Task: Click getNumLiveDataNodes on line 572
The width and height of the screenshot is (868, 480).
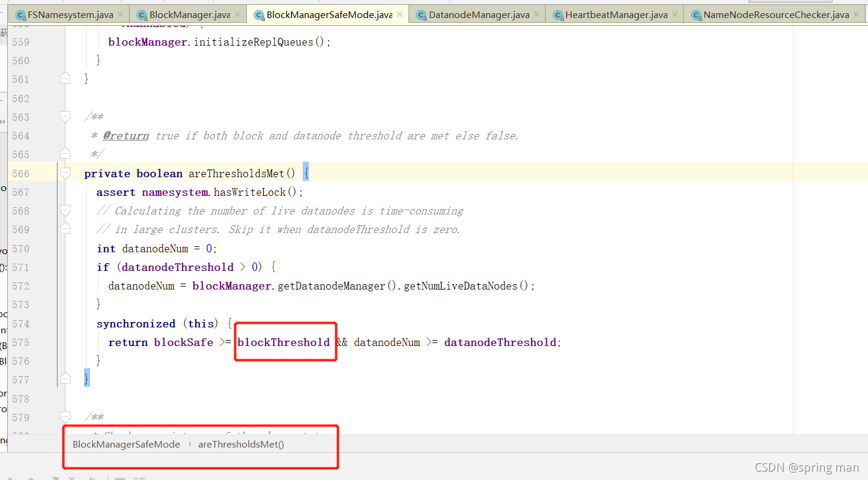Action: tap(460, 286)
